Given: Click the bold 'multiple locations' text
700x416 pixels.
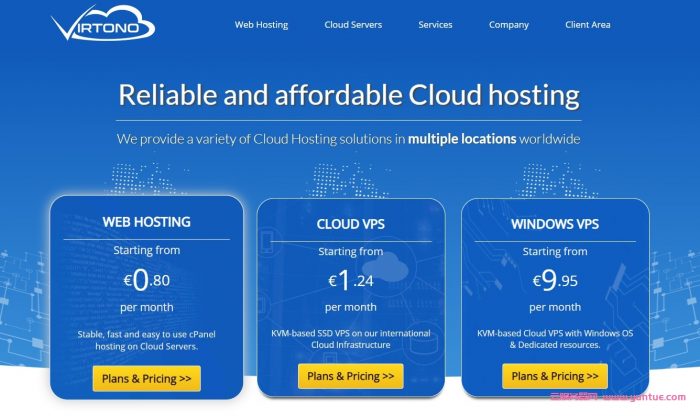Looking at the screenshot, I should 462,139.
